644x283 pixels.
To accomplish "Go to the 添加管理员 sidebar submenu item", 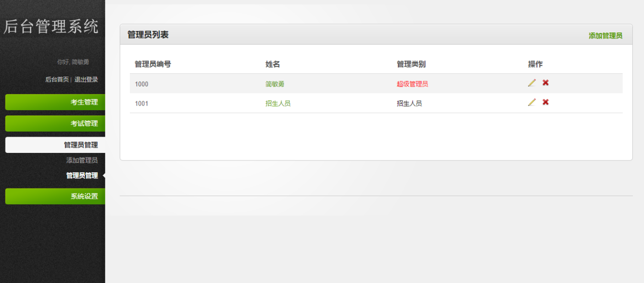I will pyautogui.click(x=82, y=160).
